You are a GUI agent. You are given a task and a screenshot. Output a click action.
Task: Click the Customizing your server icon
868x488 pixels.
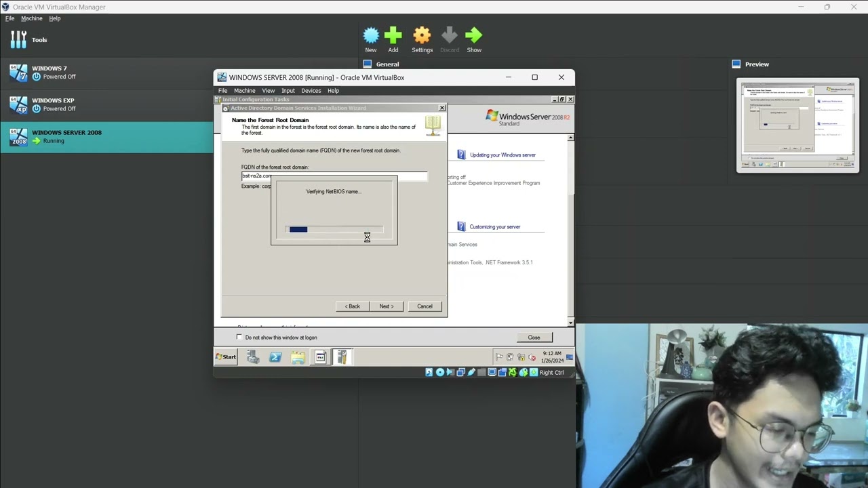coord(461,226)
